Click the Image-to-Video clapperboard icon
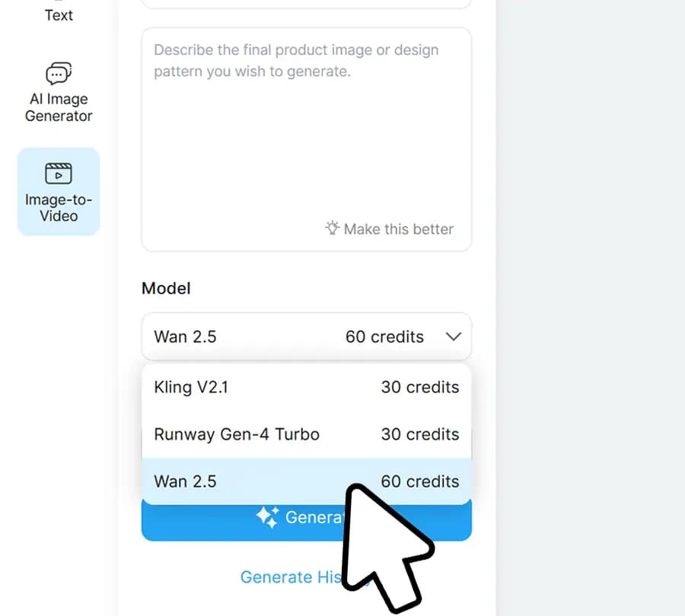 pos(59,173)
